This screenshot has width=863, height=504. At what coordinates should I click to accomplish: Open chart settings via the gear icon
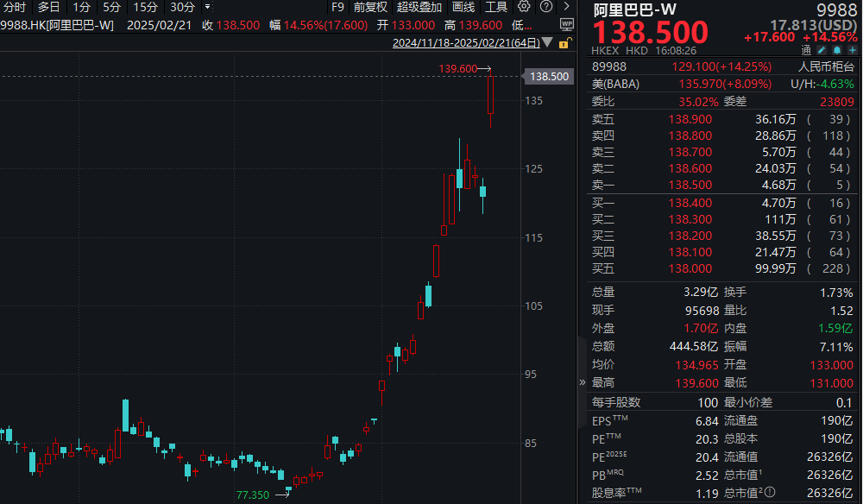point(524,7)
